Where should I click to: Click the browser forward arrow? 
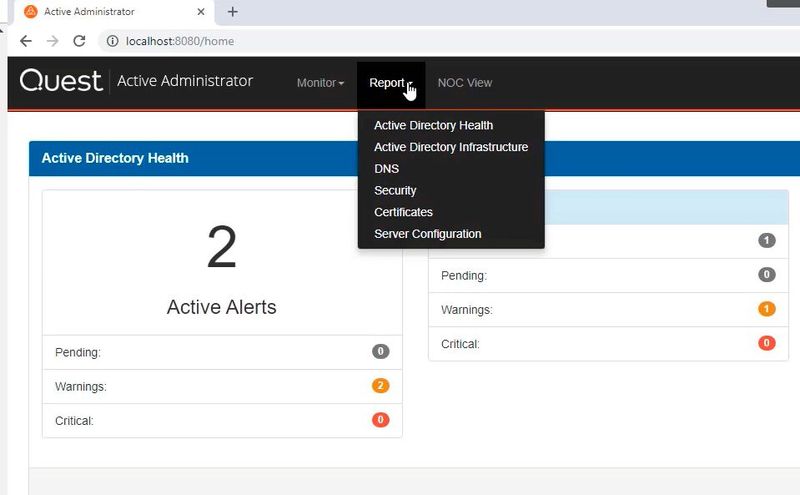tap(53, 41)
